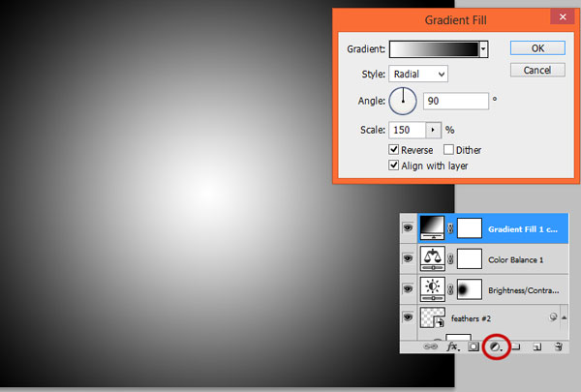This screenshot has height=392, width=581.
Task: Uncheck Align with layer
Action: (x=394, y=166)
